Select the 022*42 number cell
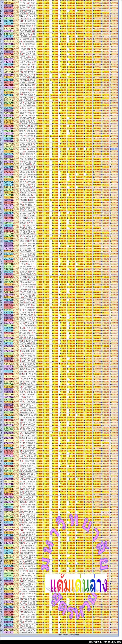Screen dimensions: 122x644 [8, 11]
